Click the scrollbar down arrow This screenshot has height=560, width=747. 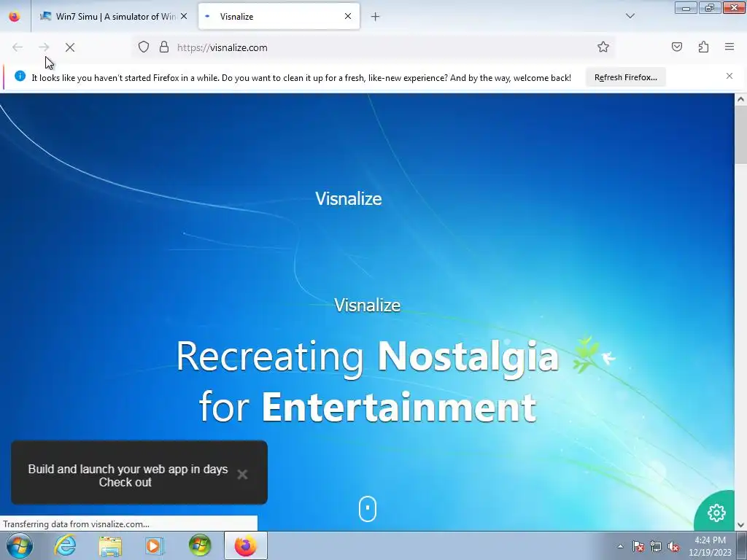click(x=740, y=524)
